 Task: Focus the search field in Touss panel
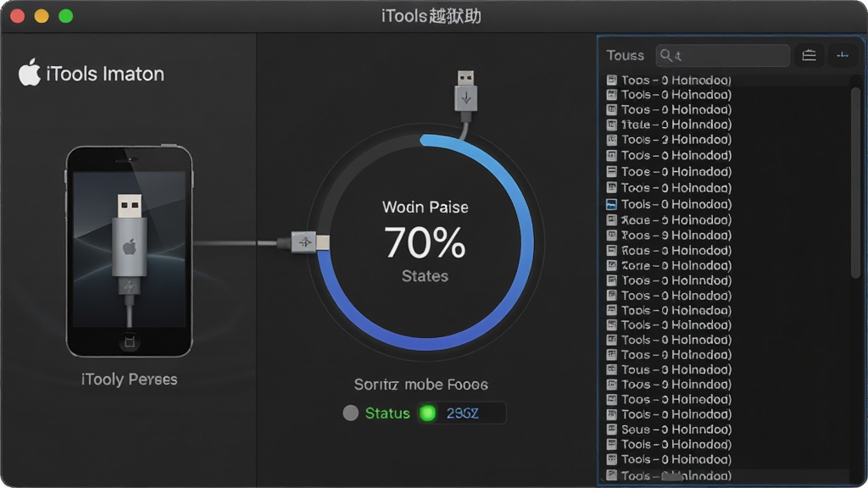722,55
